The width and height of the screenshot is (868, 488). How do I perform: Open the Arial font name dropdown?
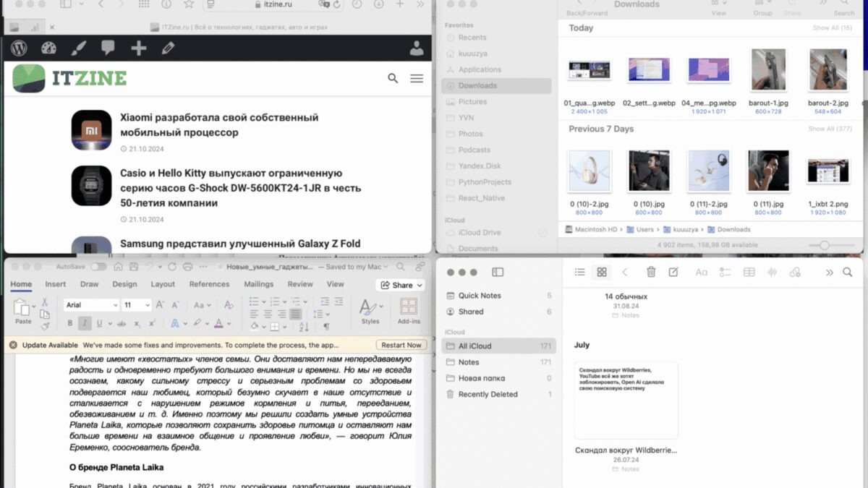(x=91, y=305)
